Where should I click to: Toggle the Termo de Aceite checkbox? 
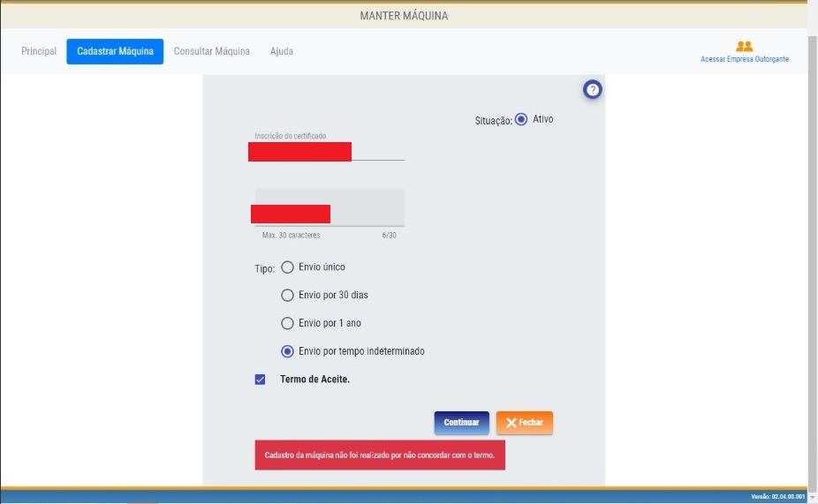coord(260,380)
